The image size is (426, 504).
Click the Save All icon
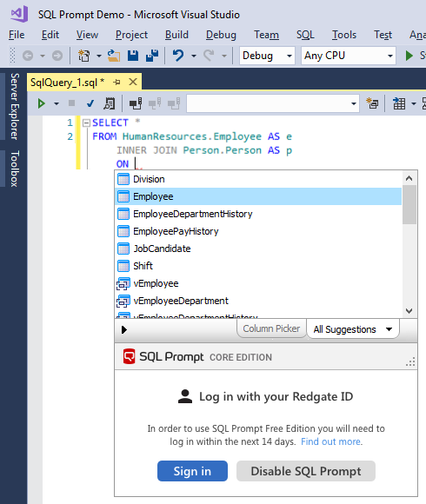tap(152, 56)
